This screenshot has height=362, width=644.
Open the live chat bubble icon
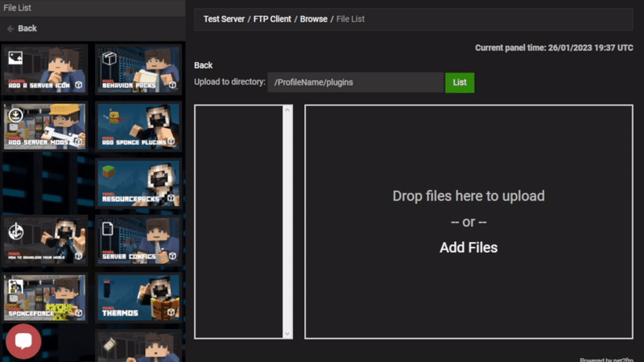(x=23, y=341)
